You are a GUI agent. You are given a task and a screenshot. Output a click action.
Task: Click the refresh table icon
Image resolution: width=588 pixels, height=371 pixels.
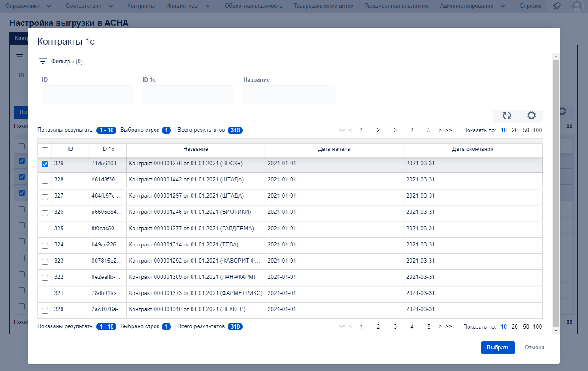coord(507,116)
